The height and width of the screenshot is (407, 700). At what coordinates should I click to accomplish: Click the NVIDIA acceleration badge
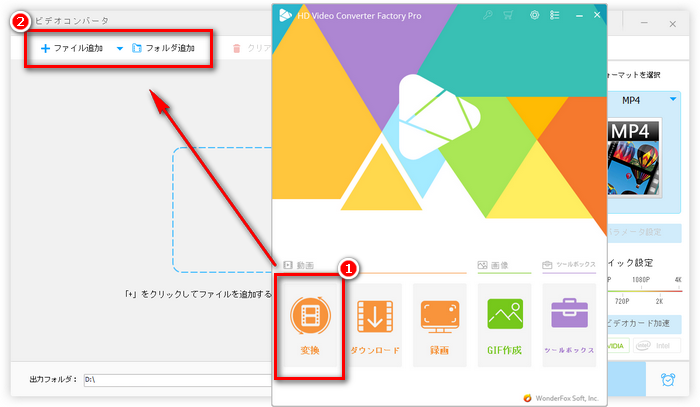(x=618, y=345)
